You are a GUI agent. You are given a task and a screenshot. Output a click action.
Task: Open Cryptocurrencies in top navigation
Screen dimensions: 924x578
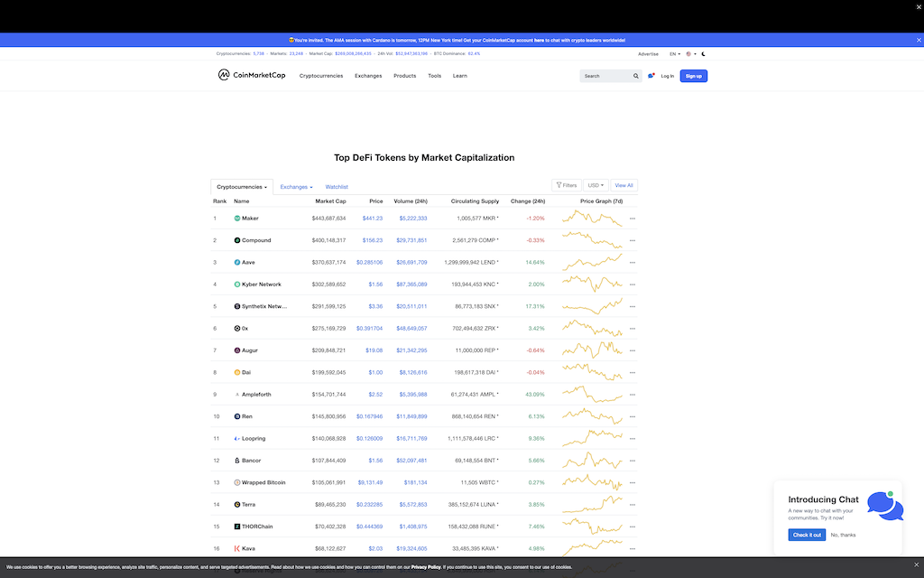[321, 76]
